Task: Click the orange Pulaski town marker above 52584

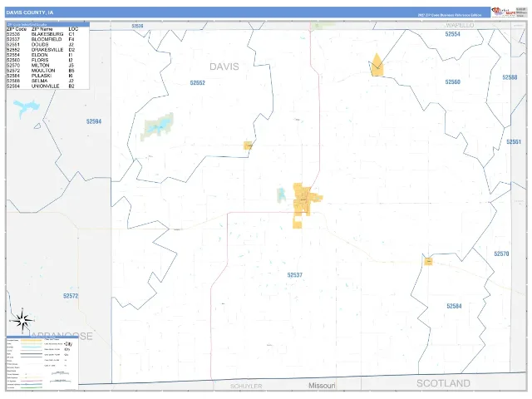Action: (429, 262)
